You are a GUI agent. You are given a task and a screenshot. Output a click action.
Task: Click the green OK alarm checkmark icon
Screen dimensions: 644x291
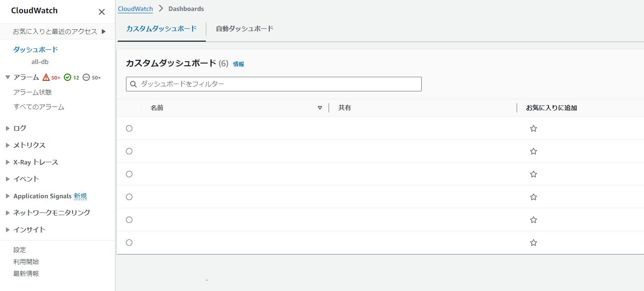68,78
